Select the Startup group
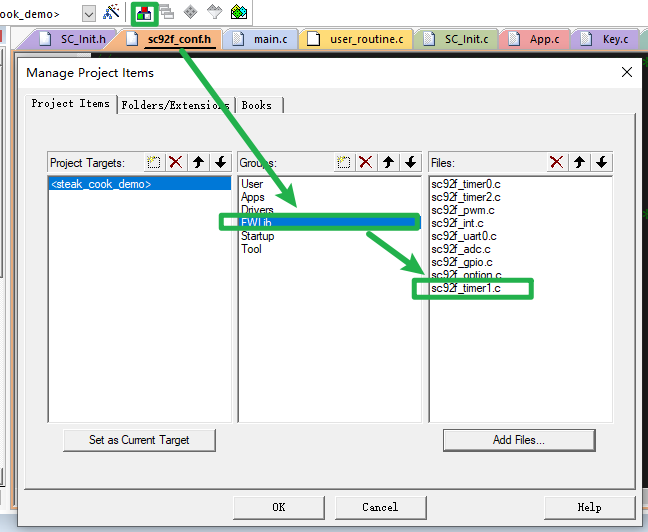 click(x=257, y=236)
